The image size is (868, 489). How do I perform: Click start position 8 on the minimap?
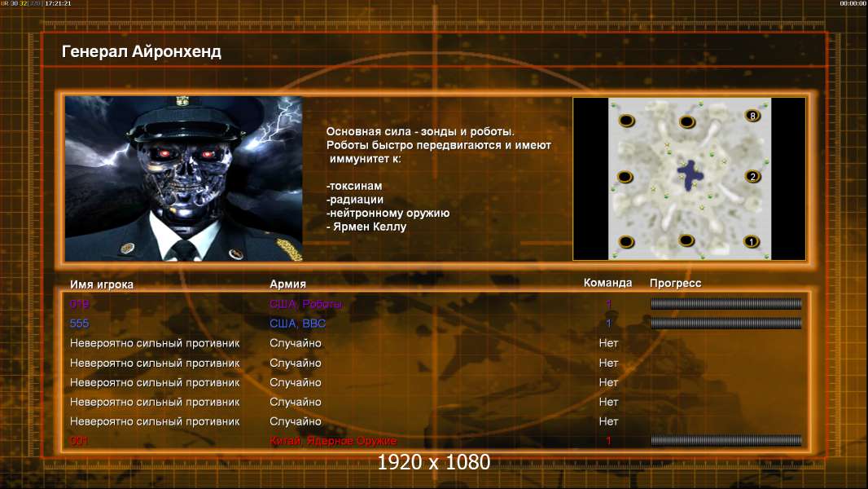[752, 116]
